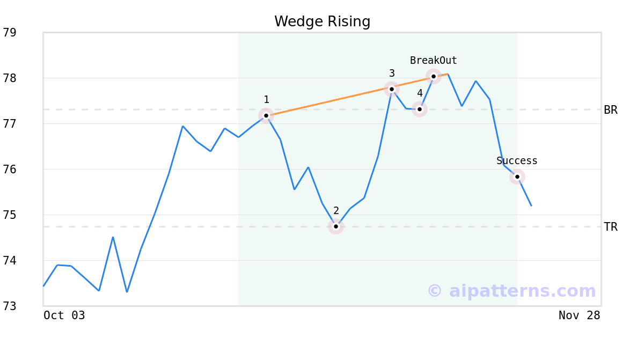Viewport: 644px width, 338px height.
Task: Open the aipatterns.com watermark link
Action: pos(511,291)
